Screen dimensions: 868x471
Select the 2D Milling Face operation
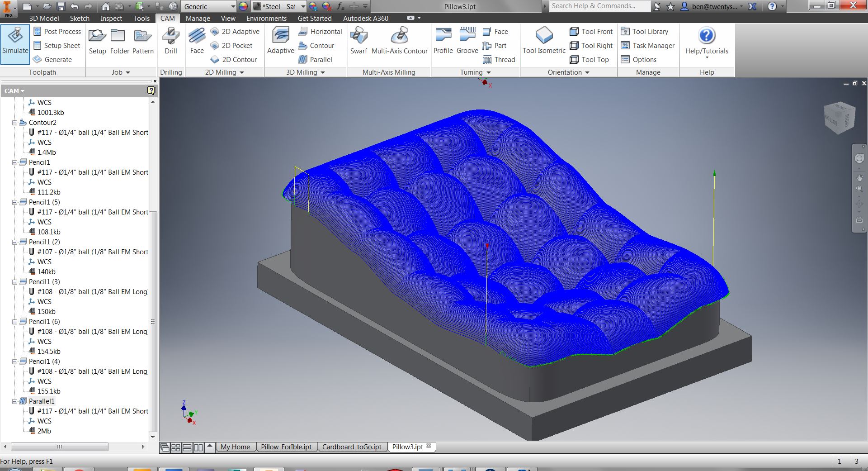point(197,41)
